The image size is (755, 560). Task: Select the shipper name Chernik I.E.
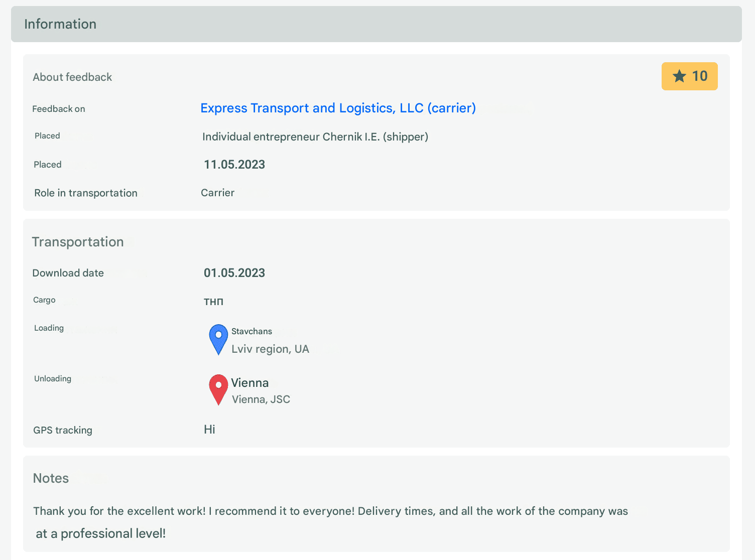pyautogui.click(x=315, y=137)
